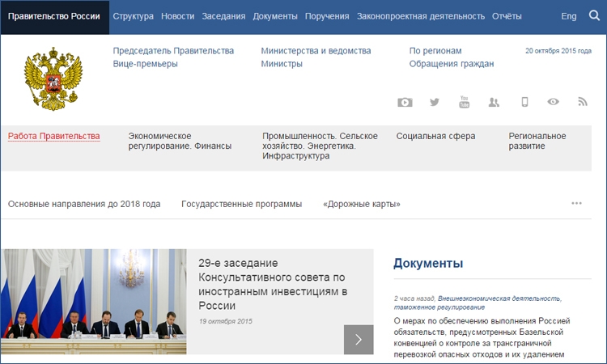Image resolution: width=607 pixels, height=364 pixels.
Task: Click the 19 октября 2015 news date
Action: 225,321
